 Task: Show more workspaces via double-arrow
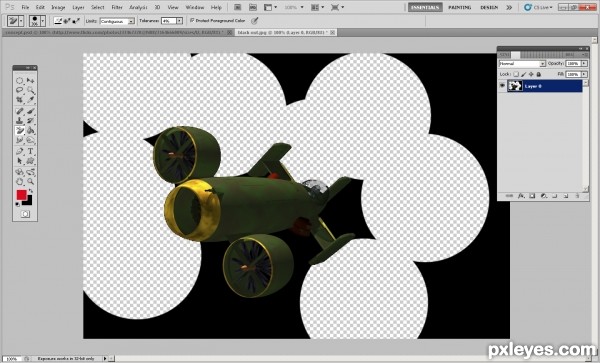(509, 7)
